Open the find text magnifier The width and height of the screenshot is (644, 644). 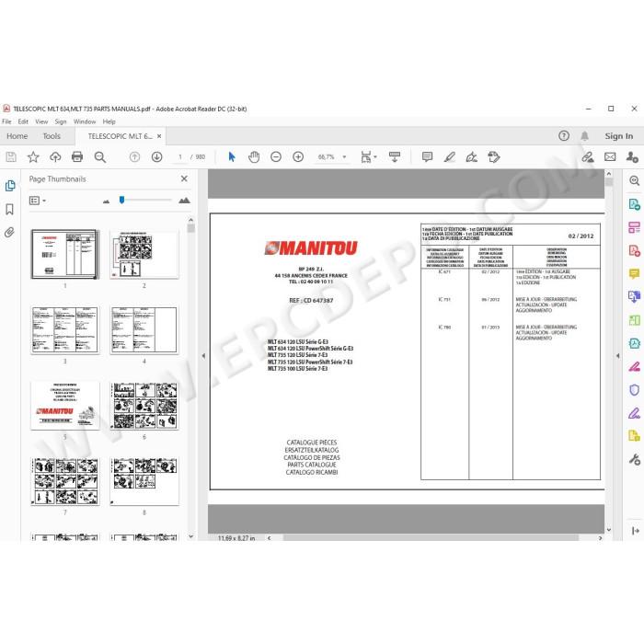(99, 157)
